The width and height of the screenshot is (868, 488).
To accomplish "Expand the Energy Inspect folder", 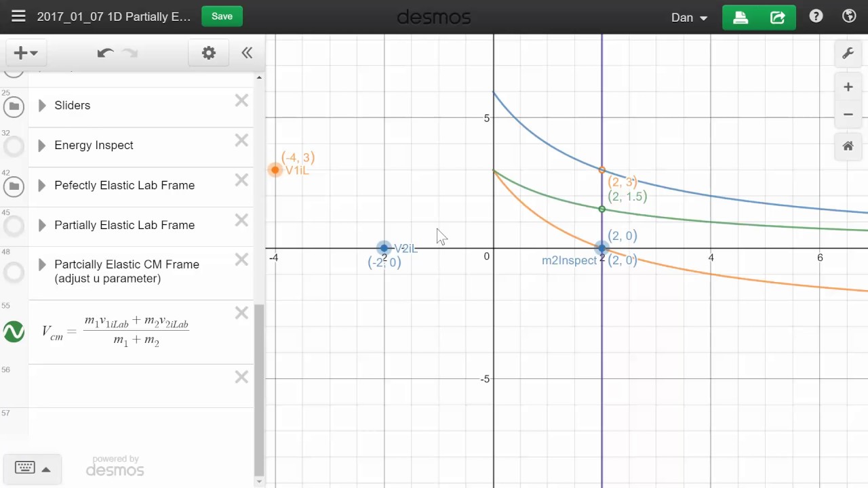I will tap(42, 145).
